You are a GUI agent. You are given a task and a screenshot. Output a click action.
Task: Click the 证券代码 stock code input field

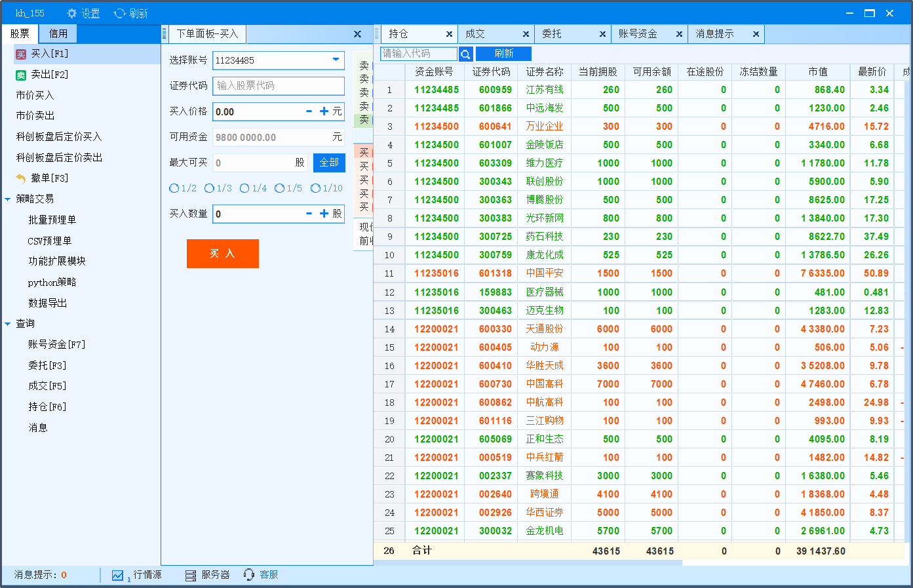pos(279,86)
